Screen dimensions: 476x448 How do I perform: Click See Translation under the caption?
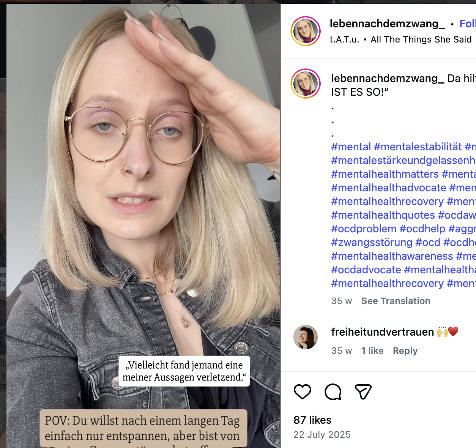pyautogui.click(x=396, y=301)
